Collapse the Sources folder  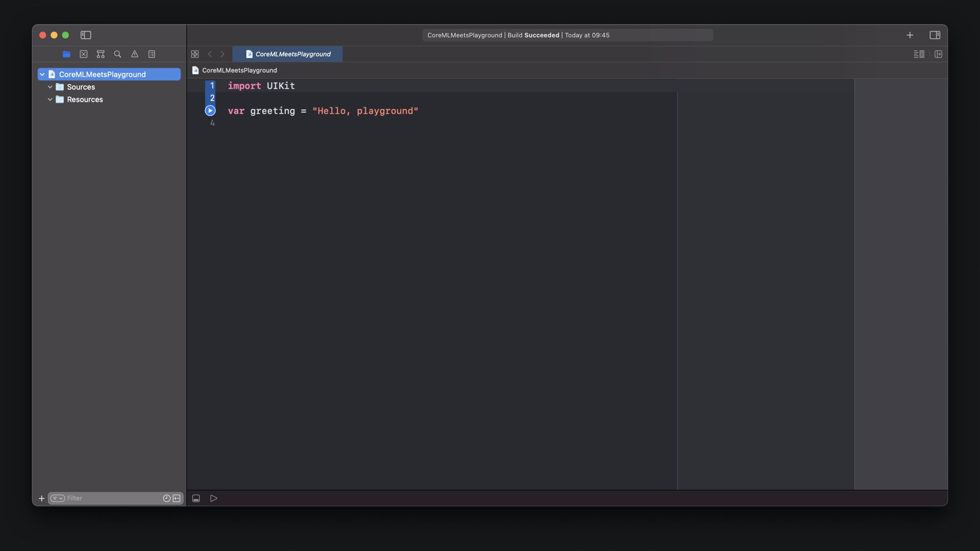point(50,87)
